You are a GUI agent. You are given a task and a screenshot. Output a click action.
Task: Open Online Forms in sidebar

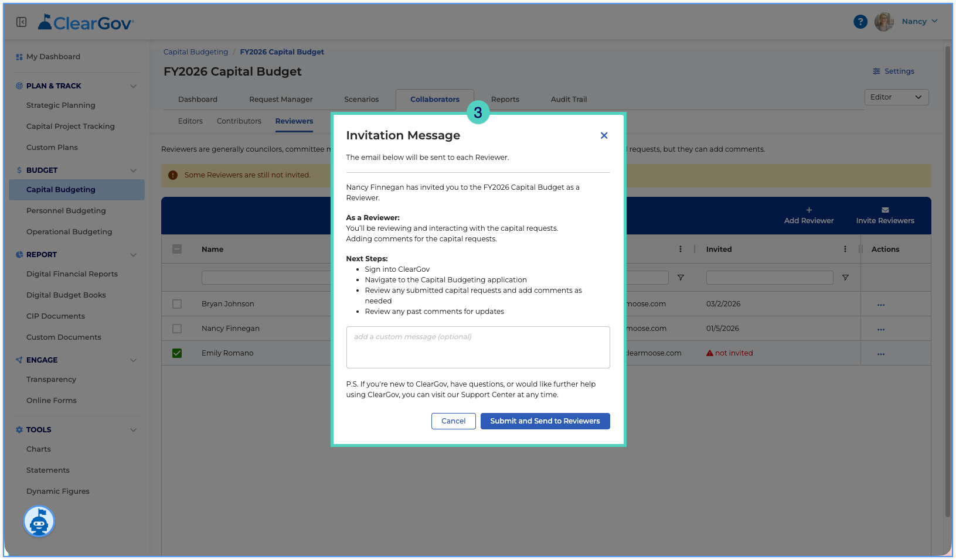pos(52,401)
